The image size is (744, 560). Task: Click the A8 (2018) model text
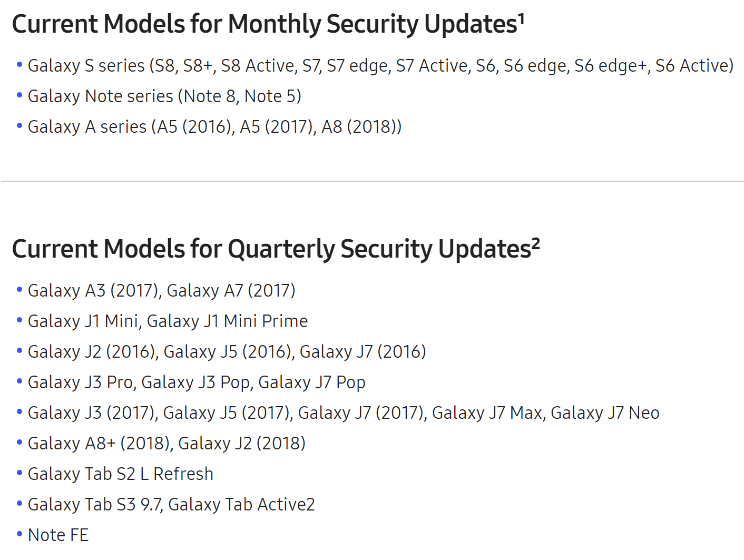(359, 127)
